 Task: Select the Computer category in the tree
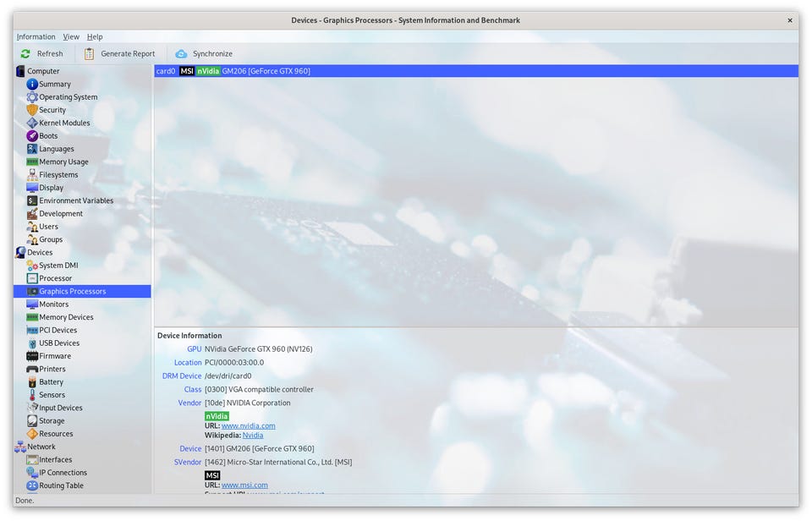[43, 71]
